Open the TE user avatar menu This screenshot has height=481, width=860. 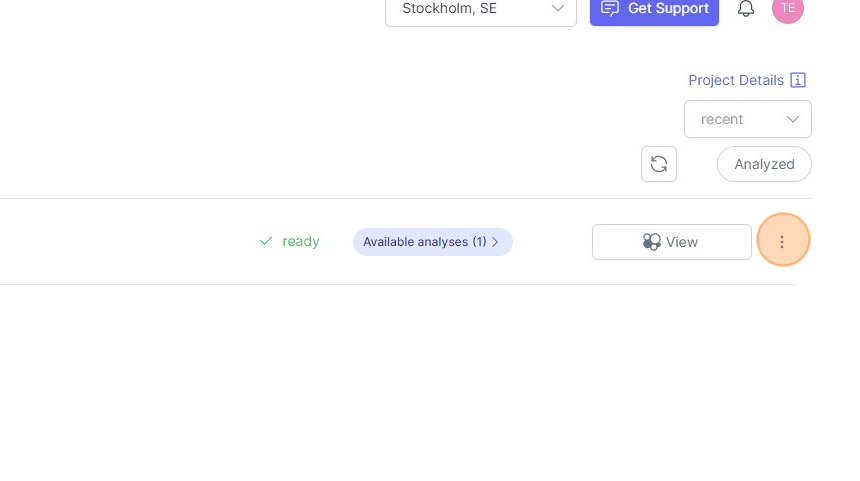pos(788,8)
